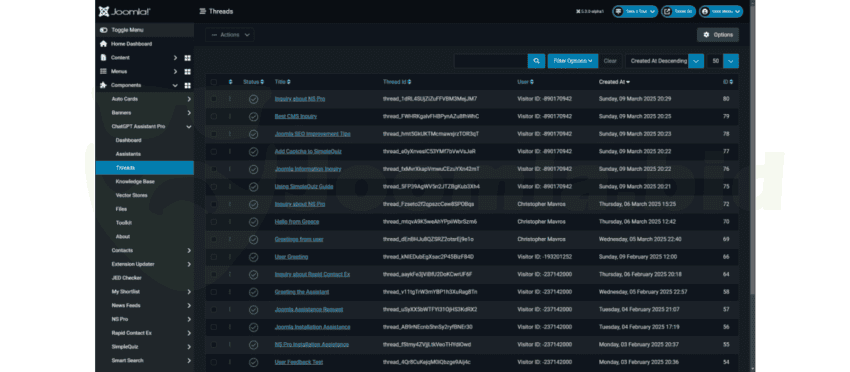This screenshot has width=850, height=372.
Task: Select checkbox for Joomla SEO Improvement Tips
Action: (x=214, y=134)
